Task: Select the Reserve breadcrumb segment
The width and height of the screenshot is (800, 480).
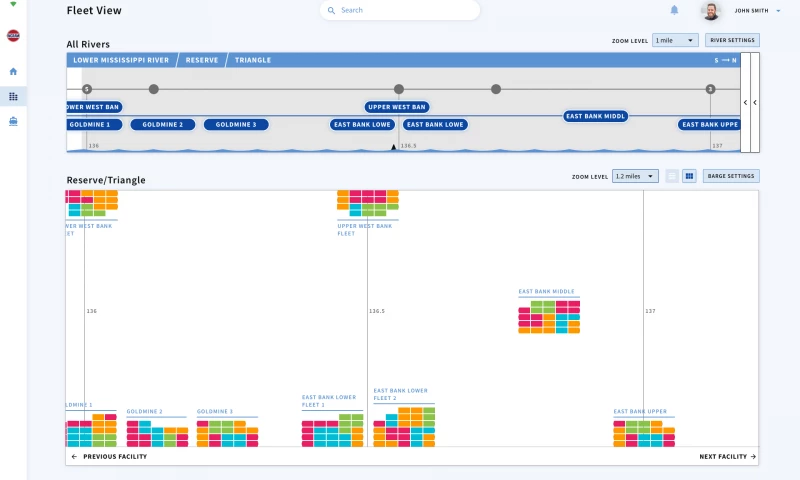Action: pos(201,60)
